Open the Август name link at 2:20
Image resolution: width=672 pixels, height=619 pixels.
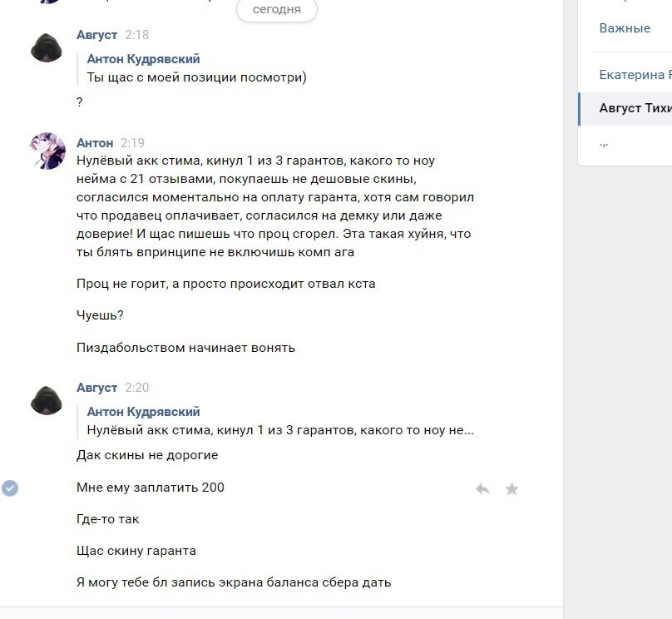(96, 388)
